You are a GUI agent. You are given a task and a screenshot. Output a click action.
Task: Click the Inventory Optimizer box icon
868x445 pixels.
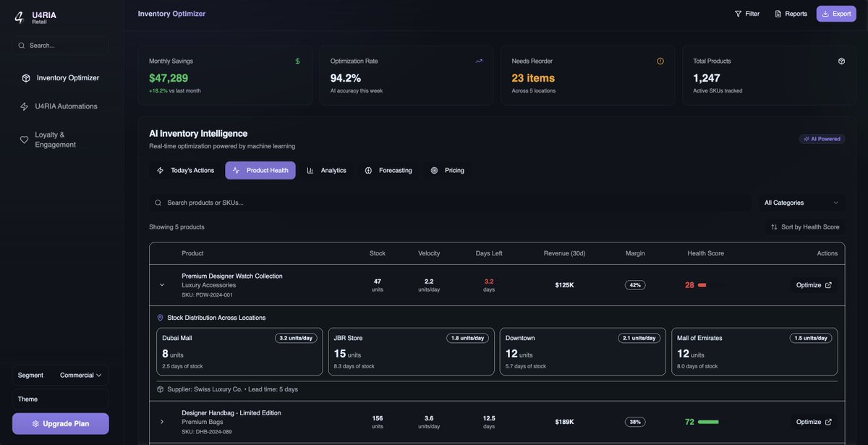click(x=26, y=78)
